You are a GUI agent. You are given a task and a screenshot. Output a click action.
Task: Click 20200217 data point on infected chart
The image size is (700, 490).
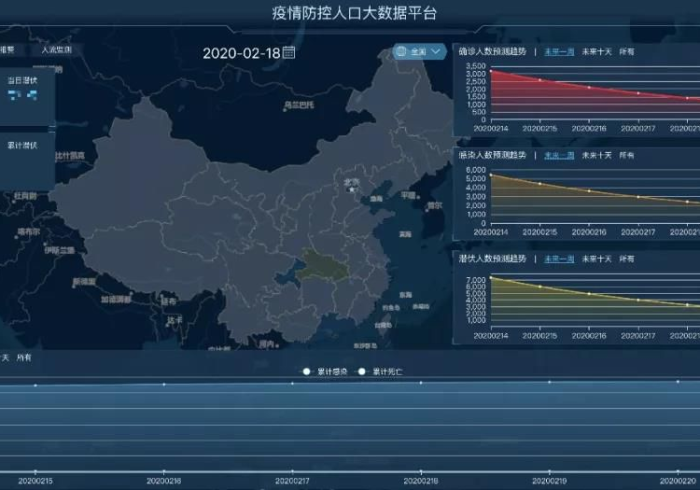(638, 197)
